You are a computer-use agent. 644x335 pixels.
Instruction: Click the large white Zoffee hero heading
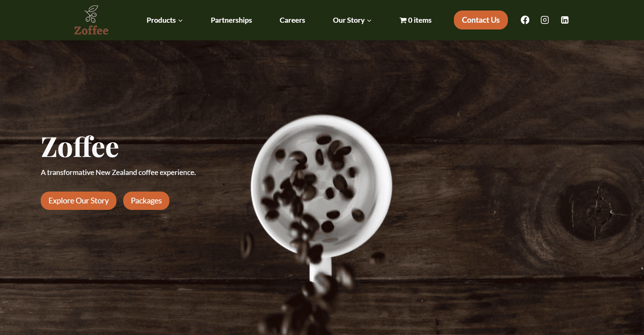(x=80, y=147)
